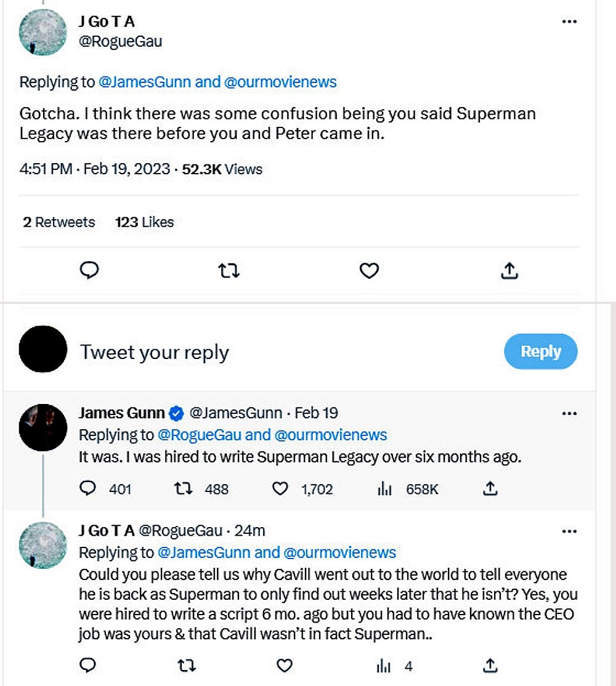This screenshot has height=686, width=616.
Task: Reply to J Go T A's tweet
Action: [x=89, y=270]
